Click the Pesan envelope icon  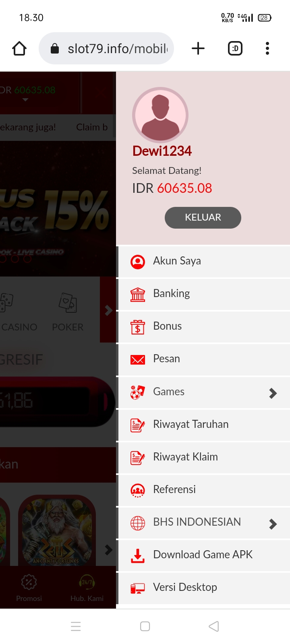pyautogui.click(x=138, y=359)
